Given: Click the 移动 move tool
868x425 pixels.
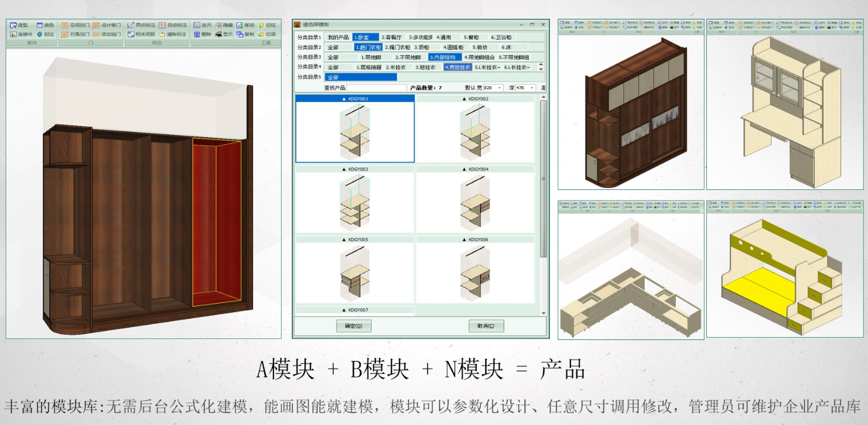Looking at the screenshot, I should click(245, 25).
